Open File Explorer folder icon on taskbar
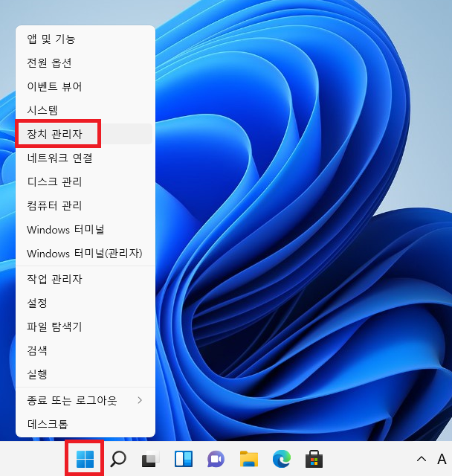 [x=249, y=459]
